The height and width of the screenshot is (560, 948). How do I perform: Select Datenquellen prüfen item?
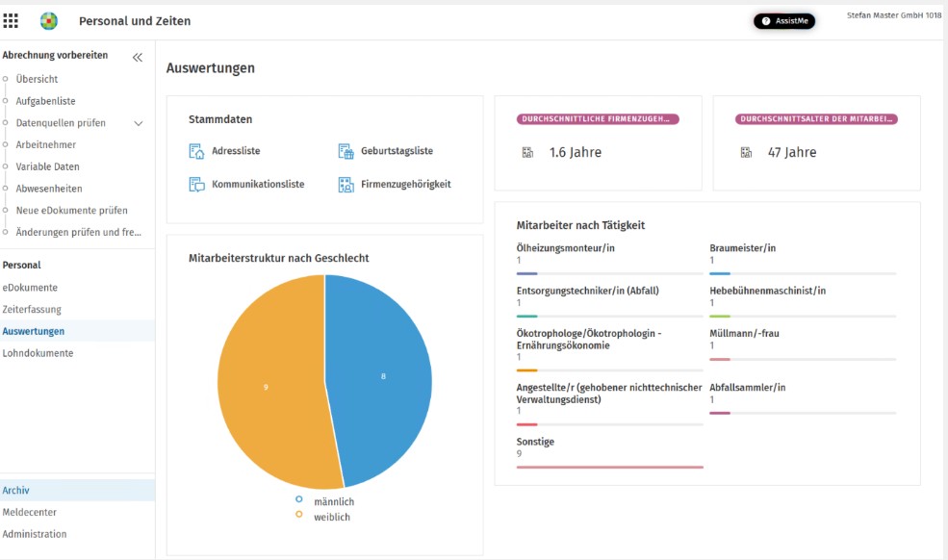click(61, 123)
